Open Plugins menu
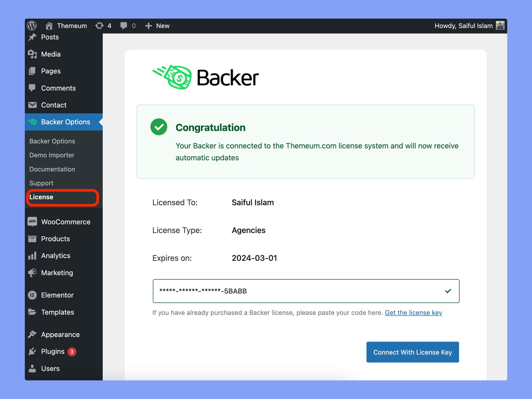The width and height of the screenshot is (532, 399). click(64, 351)
